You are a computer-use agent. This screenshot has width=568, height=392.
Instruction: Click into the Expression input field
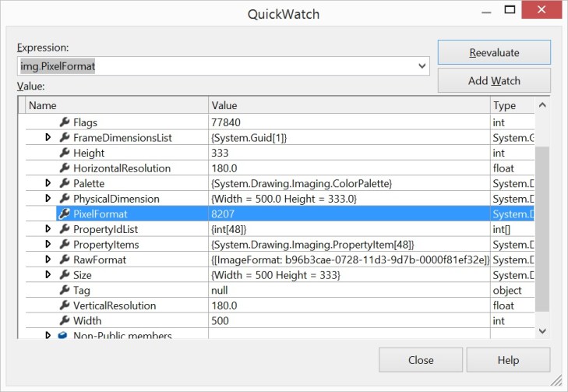(x=217, y=66)
